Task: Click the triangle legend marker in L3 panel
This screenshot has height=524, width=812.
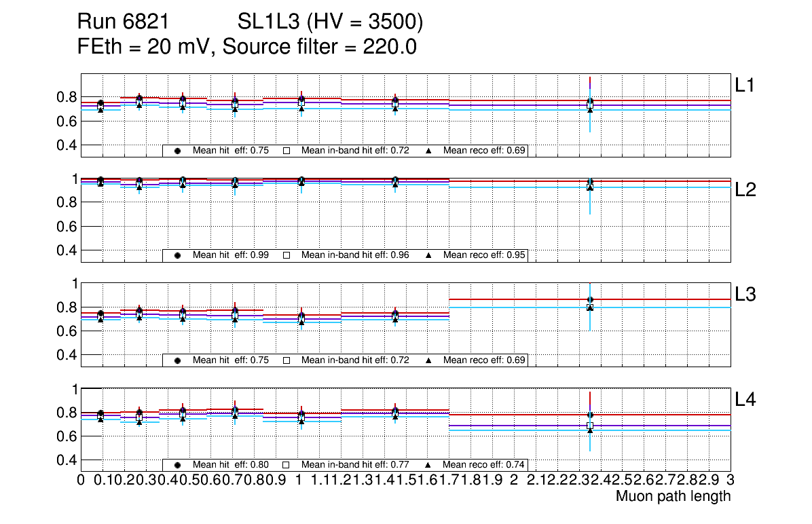Action: (x=428, y=360)
